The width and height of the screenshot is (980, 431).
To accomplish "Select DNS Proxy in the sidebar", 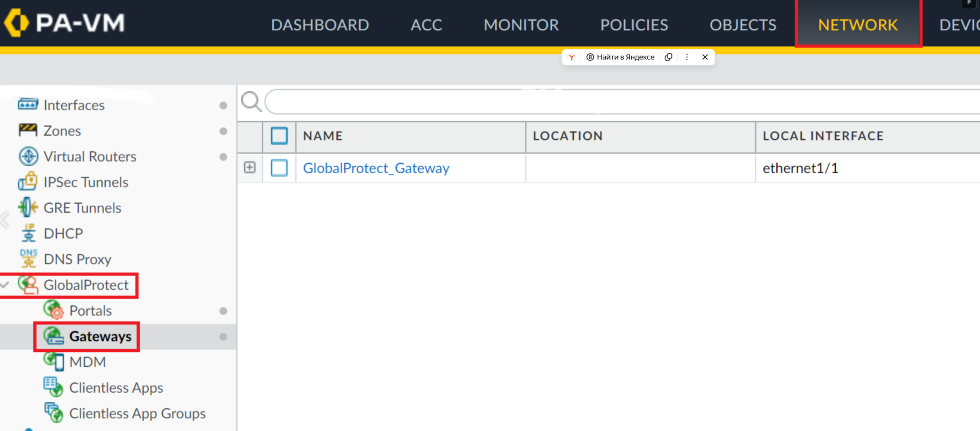I will [77, 259].
